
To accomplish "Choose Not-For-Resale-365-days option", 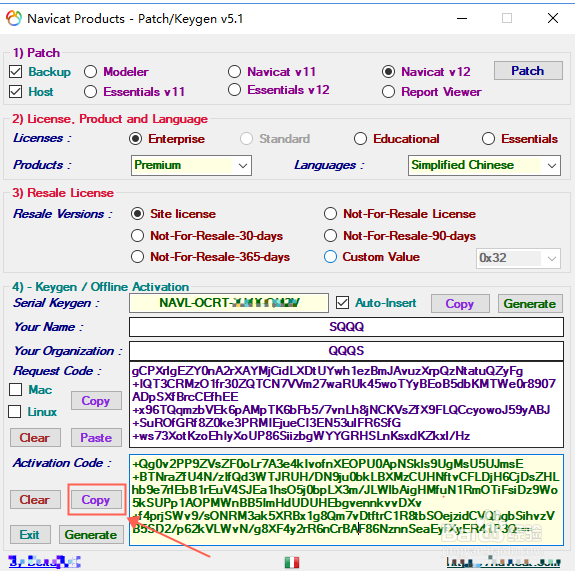I will point(138,257).
